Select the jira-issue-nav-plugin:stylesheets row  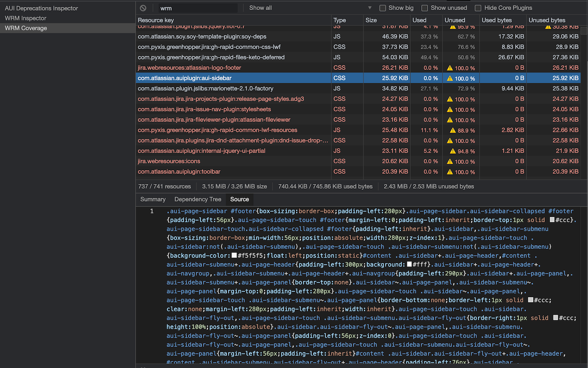358,109
